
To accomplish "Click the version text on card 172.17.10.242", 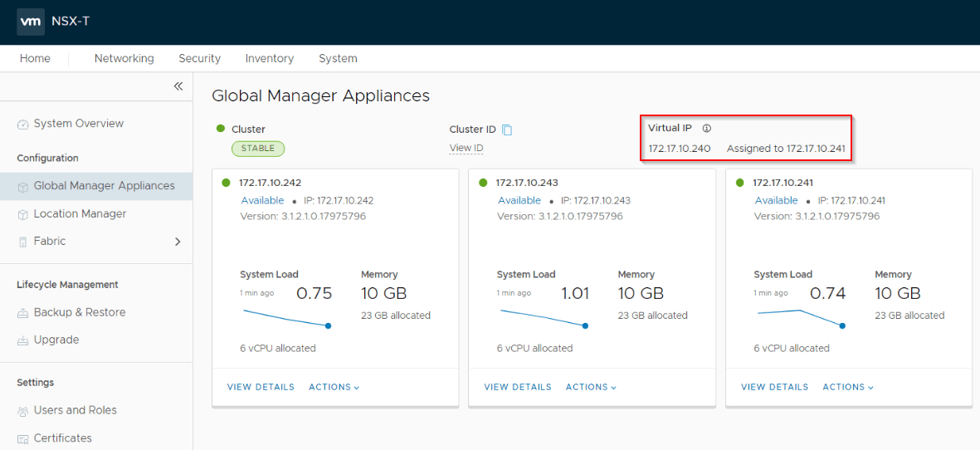I will [303, 216].
